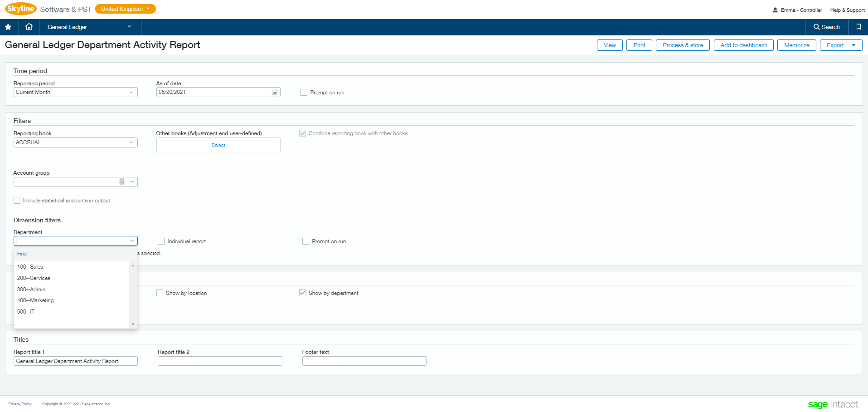Check Include statistical accounts in output
The height and width of the screenshot is (412, 868).
[x=17, y=200]
